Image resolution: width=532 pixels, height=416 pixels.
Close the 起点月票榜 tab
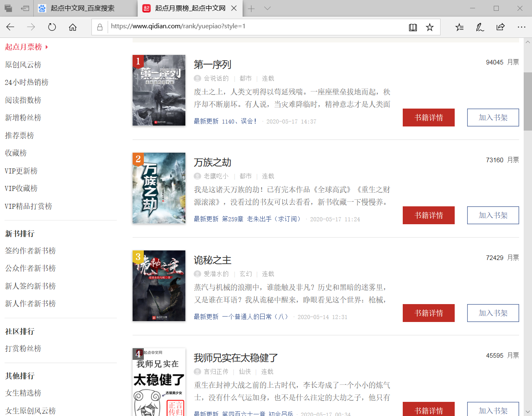tap(234, 8)
